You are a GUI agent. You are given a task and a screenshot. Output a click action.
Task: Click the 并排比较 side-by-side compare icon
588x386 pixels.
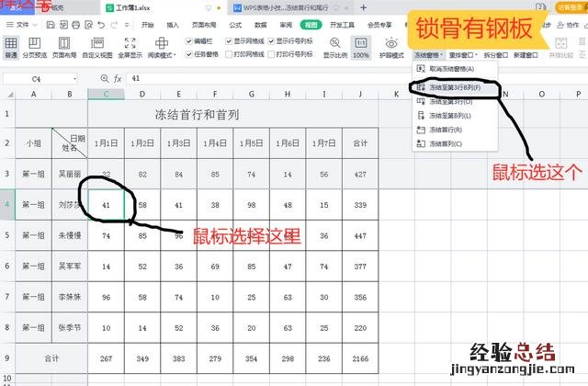561,47
